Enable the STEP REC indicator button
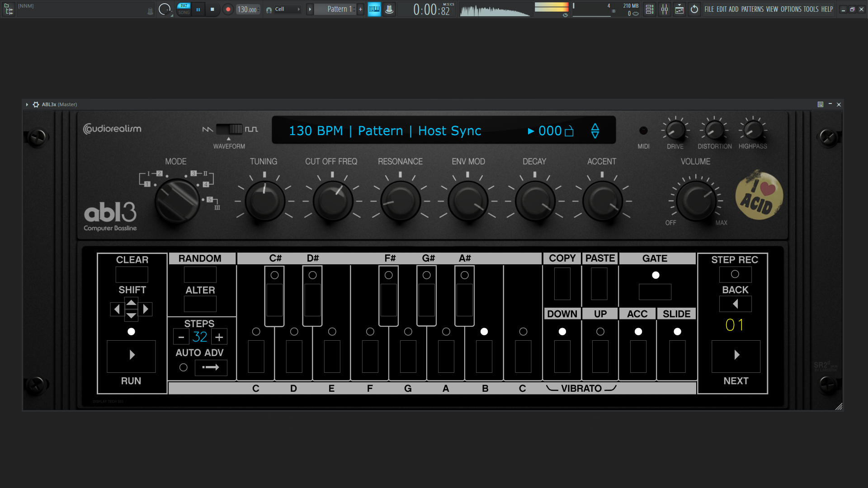Screen dimensions: 868x488 (735, 274)
